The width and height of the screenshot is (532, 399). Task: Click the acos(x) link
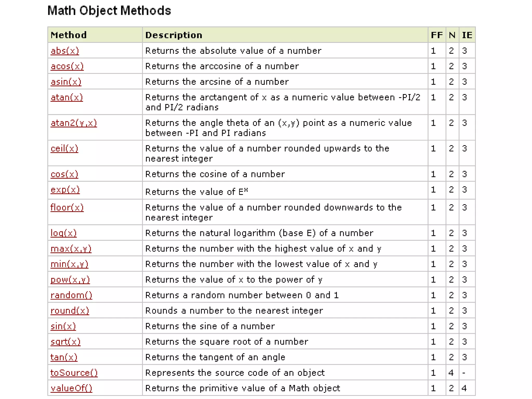(67, 66)
